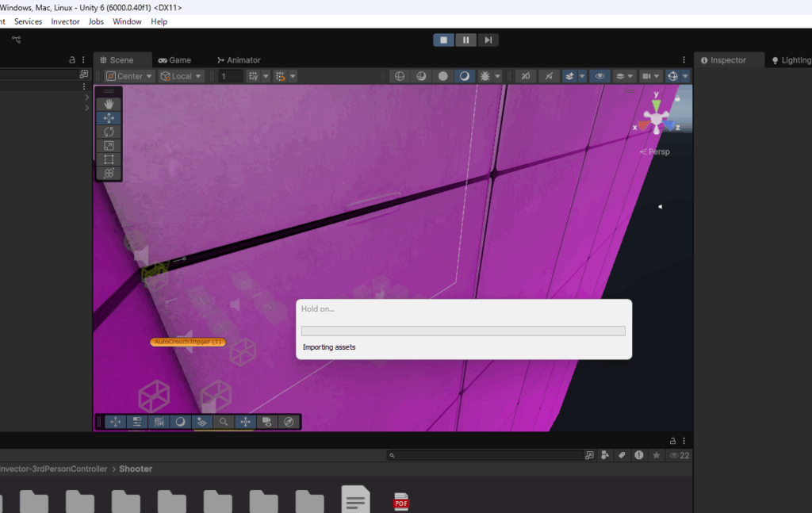Select the AutoCrouchTrigger (1) label in scene

[x=188, y=342]
